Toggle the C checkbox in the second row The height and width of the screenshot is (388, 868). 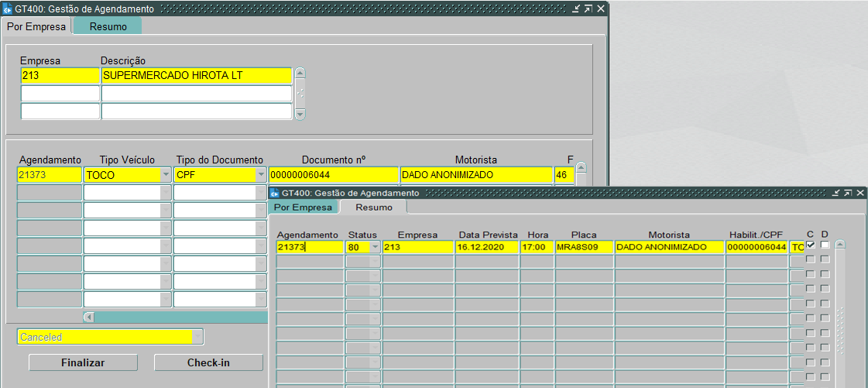point(810,259)
